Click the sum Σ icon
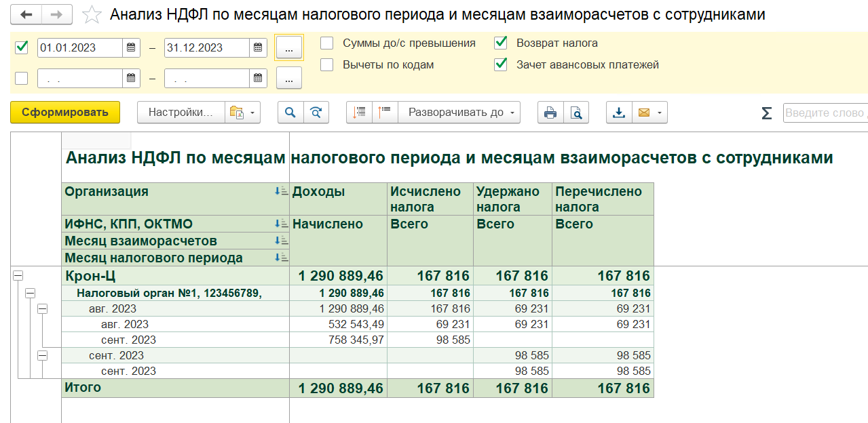This screenshot has width=868, height=423. point(767,113)
